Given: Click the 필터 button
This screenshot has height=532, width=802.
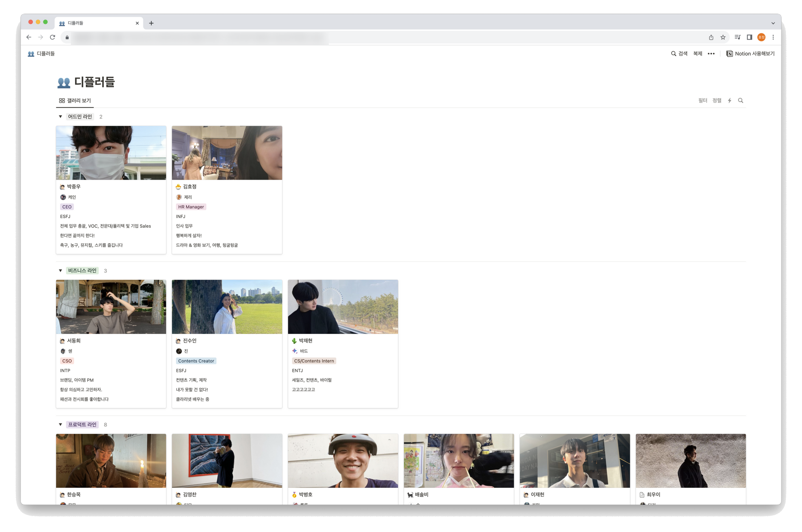Looking at the screenshot, I should tap(703, 101).
